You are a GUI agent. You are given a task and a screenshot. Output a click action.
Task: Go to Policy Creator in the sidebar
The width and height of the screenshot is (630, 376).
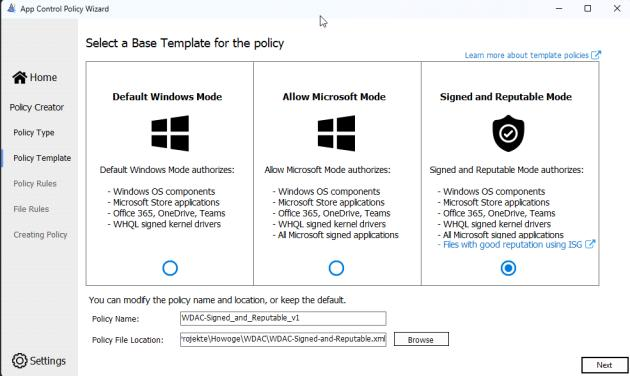coord(37,107)
